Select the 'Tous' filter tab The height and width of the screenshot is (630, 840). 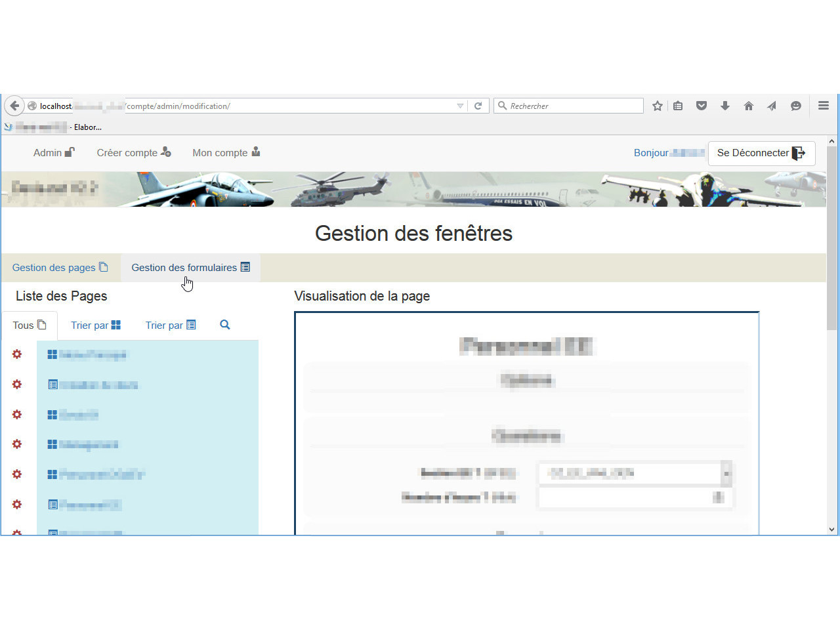click(x=30, y=325)
